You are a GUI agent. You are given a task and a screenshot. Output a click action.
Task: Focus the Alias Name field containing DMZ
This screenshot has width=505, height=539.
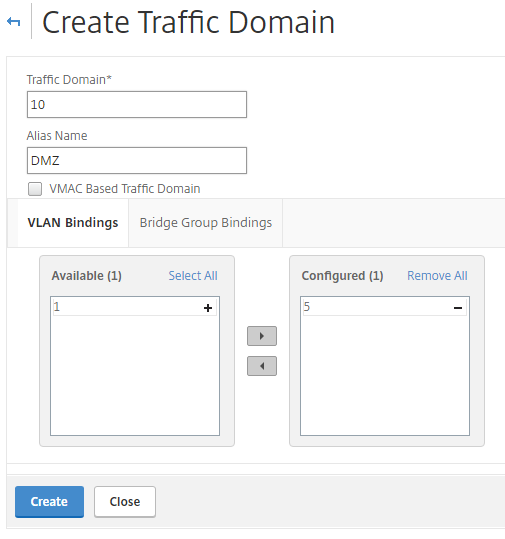pyautogui.click(x=137, y=161)
